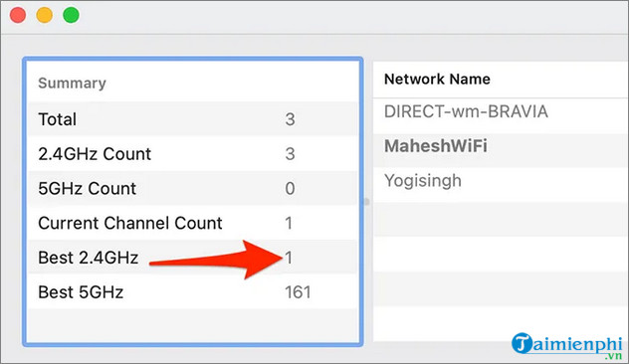Image resolution: width=629 pixels, height=364 pixels.
Task: Select the 5GHz Count row label
Action: pyautogui.click(x=87, y=188)
